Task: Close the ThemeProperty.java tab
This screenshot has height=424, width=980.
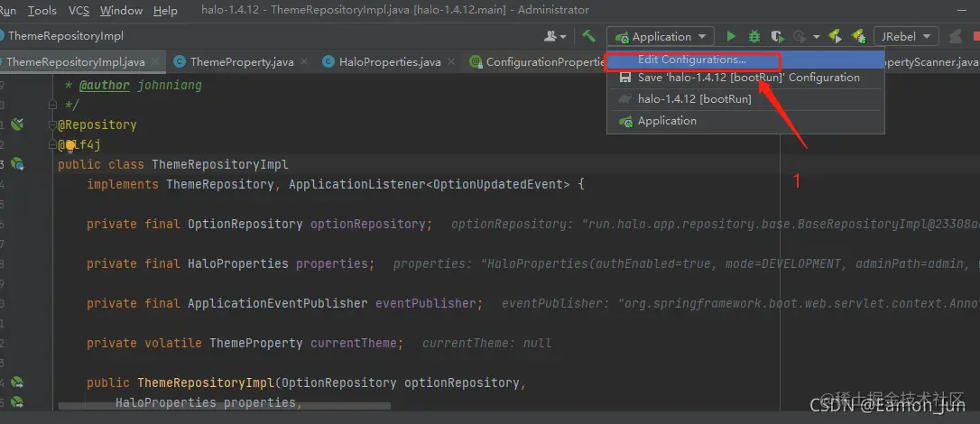Action: click(x=304, y=62)
